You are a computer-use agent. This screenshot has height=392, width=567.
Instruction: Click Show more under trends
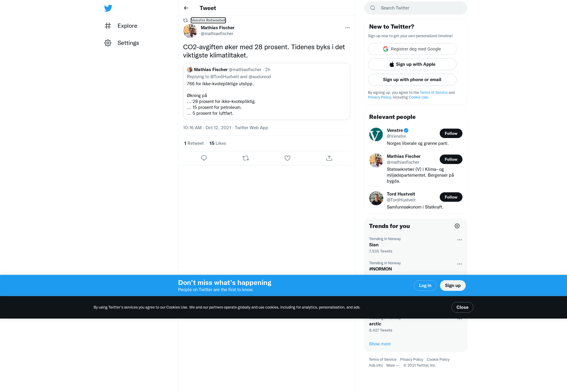[380, 344]
